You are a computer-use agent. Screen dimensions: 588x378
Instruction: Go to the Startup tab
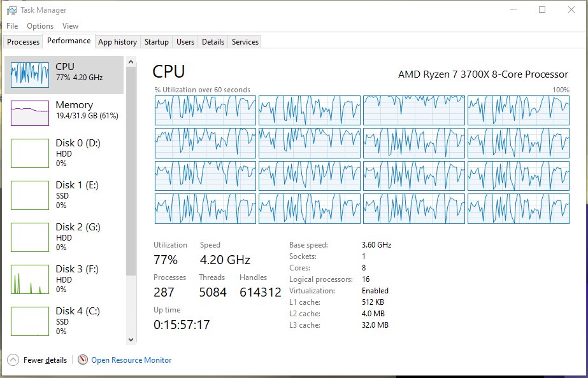(156, 41)
